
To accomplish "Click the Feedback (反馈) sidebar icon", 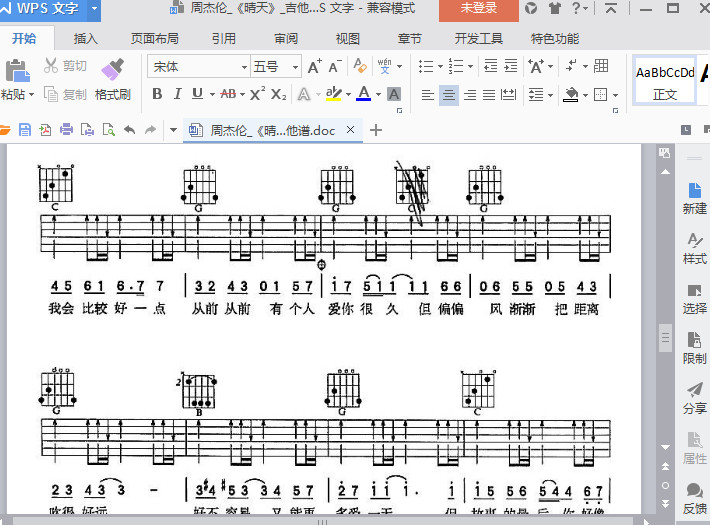I will [695, 499].
